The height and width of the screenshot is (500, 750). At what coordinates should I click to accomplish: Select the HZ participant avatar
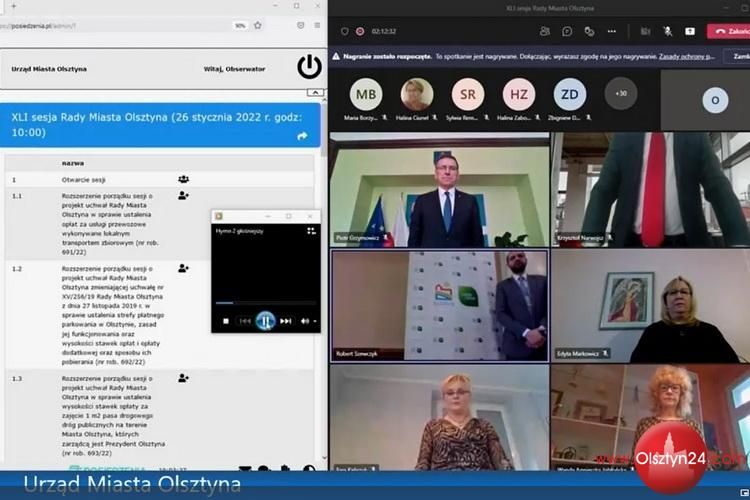(x=518, y=94)
